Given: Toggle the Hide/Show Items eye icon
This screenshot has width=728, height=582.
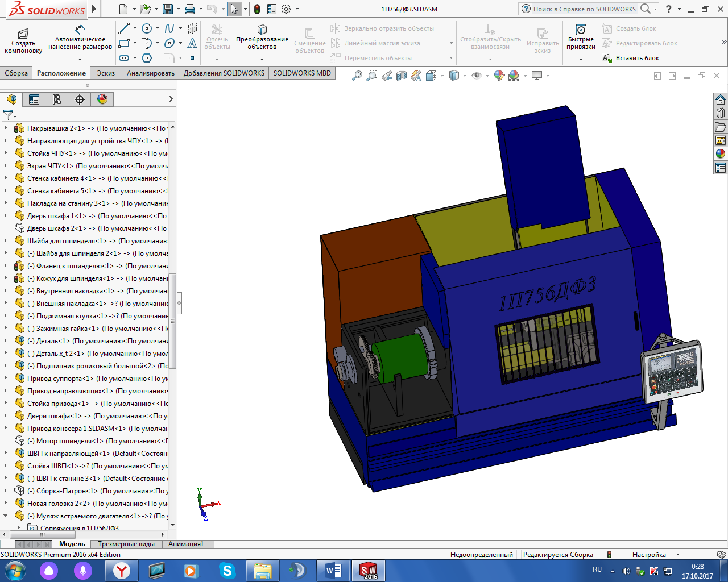Looking at the screenshot, I should 477,76.
